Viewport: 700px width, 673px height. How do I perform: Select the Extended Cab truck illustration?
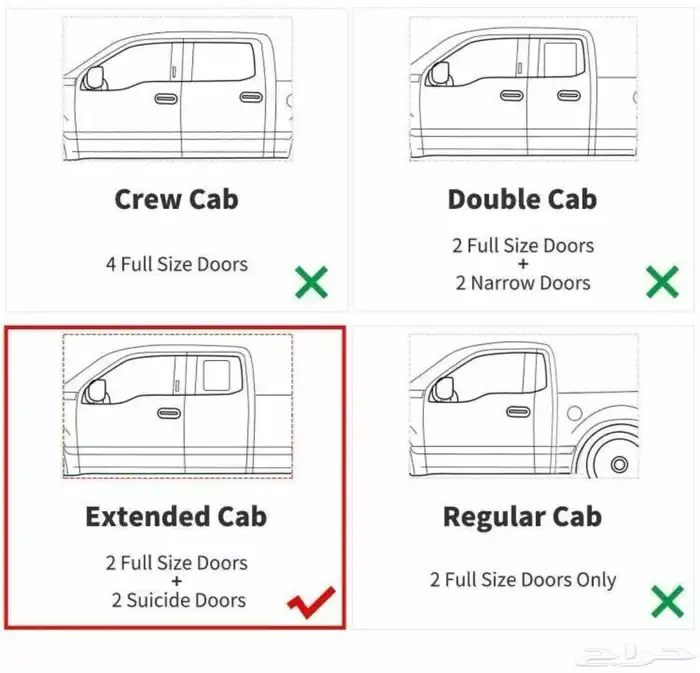tap(178, 406)
